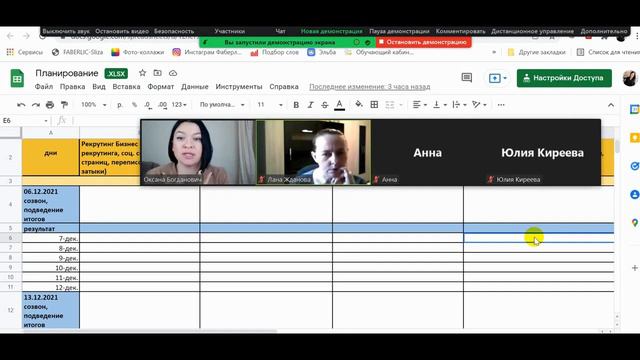Click Остановить демонстрацию button

click(x=423, y=42)
